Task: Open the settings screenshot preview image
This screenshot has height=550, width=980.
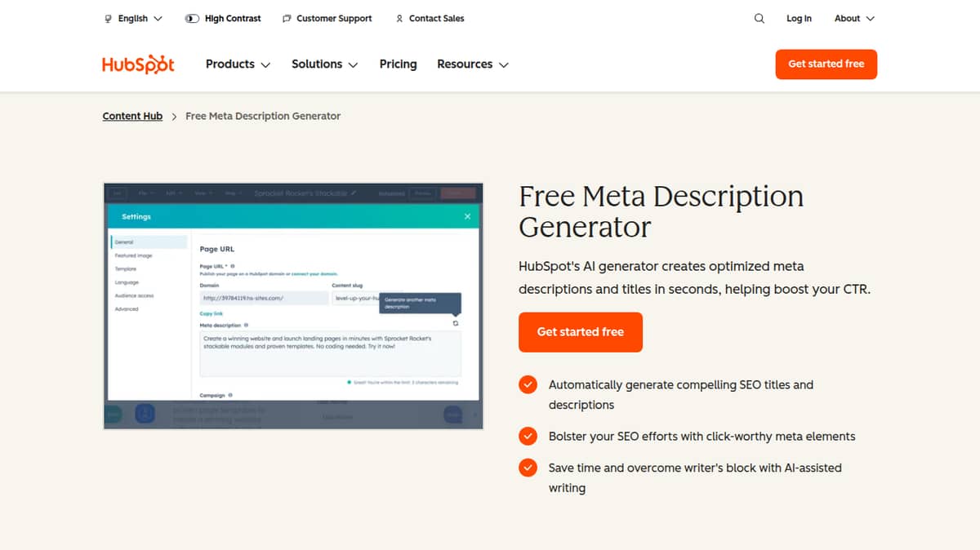Action: click(x=293, y=306)
